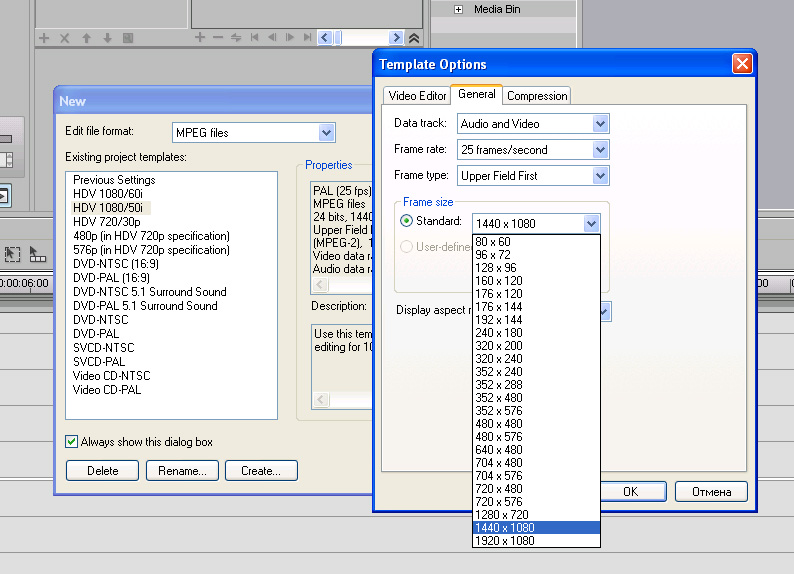Click the move down arrow icon
The image size is (794, 574).
coord(107,38)
